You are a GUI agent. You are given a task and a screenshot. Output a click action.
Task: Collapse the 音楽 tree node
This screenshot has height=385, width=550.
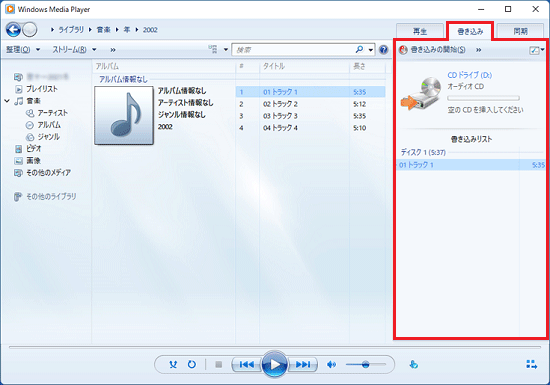(x=7, y=101)
